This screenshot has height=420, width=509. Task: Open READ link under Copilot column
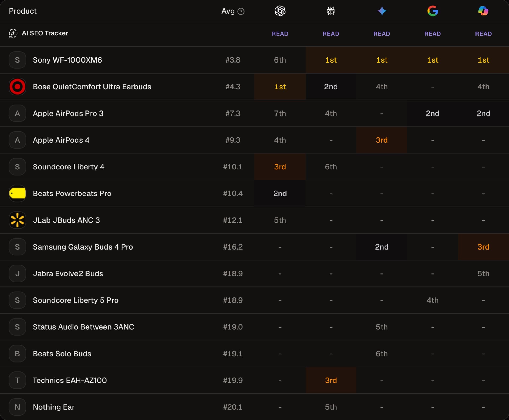click(x=483, y=34)
